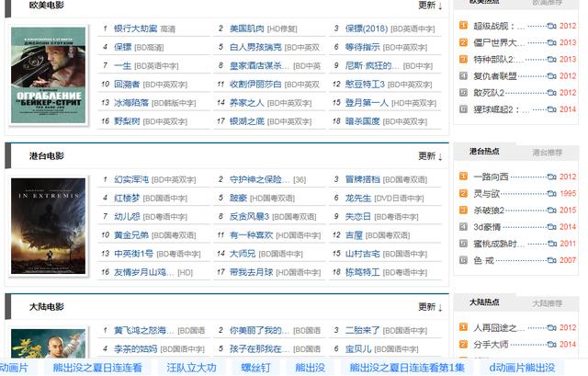Open the 回溯者 movie link
Screen dimensions: 588x376
point(127,85)
